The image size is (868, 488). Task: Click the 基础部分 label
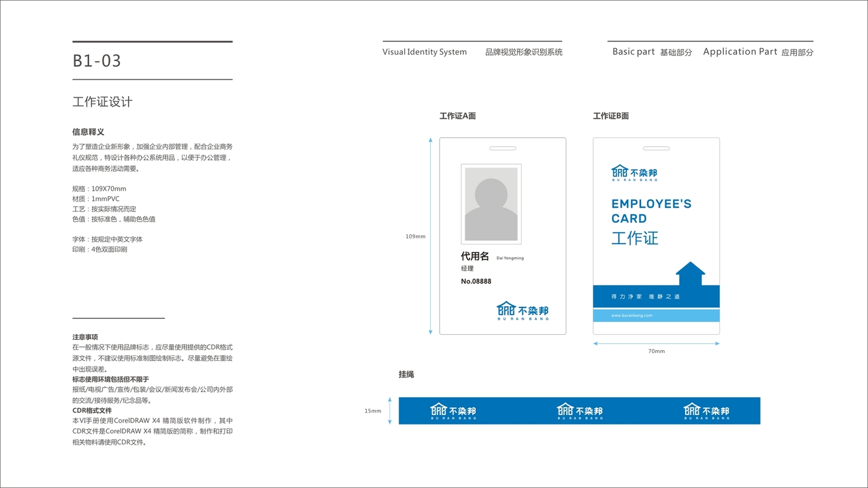tap(676, 52)
